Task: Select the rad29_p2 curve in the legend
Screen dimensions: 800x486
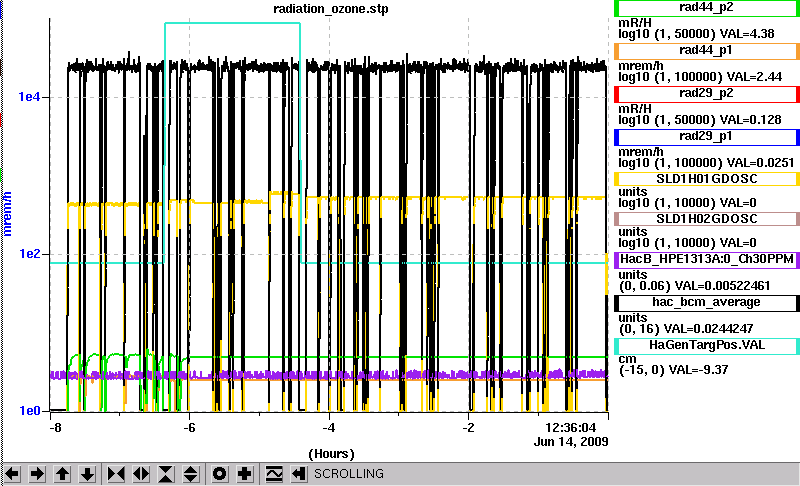Action: point(707,94)
